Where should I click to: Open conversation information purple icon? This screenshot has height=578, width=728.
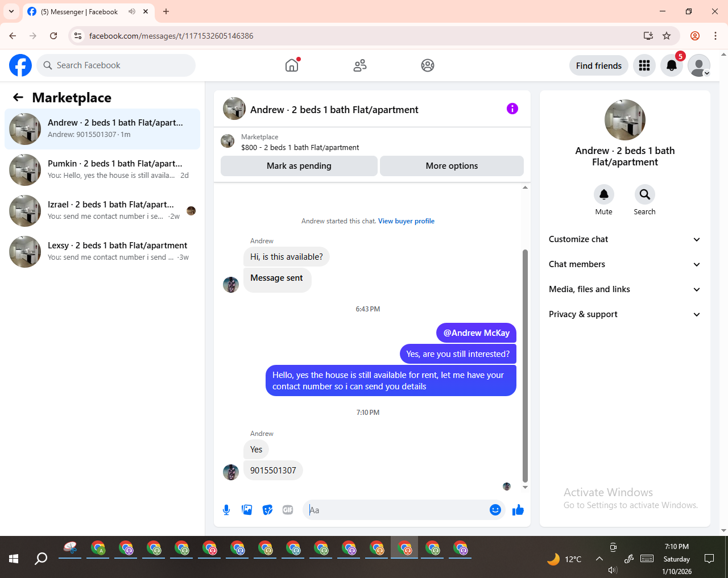512,109
